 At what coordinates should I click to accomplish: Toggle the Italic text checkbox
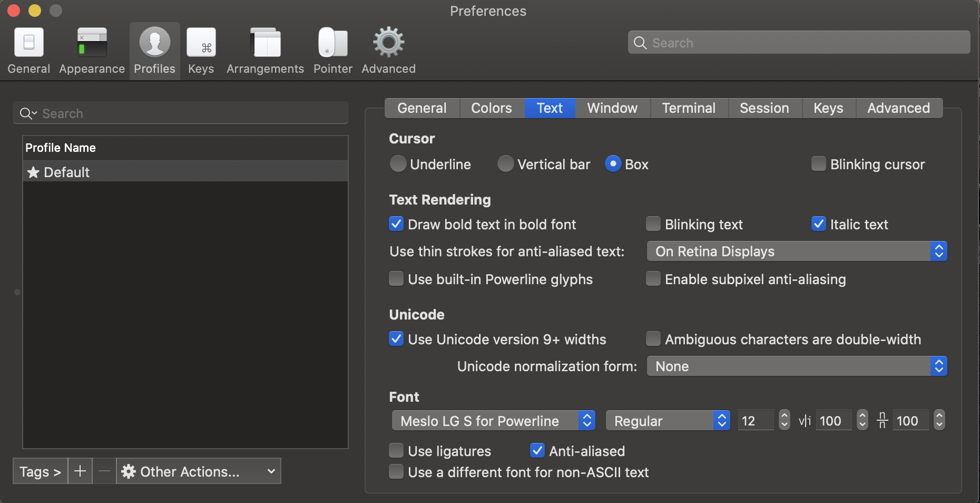point(819,224)
